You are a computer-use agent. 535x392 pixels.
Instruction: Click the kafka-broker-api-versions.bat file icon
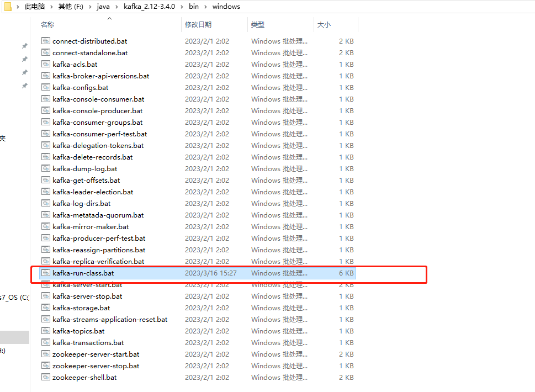(46, 76)
